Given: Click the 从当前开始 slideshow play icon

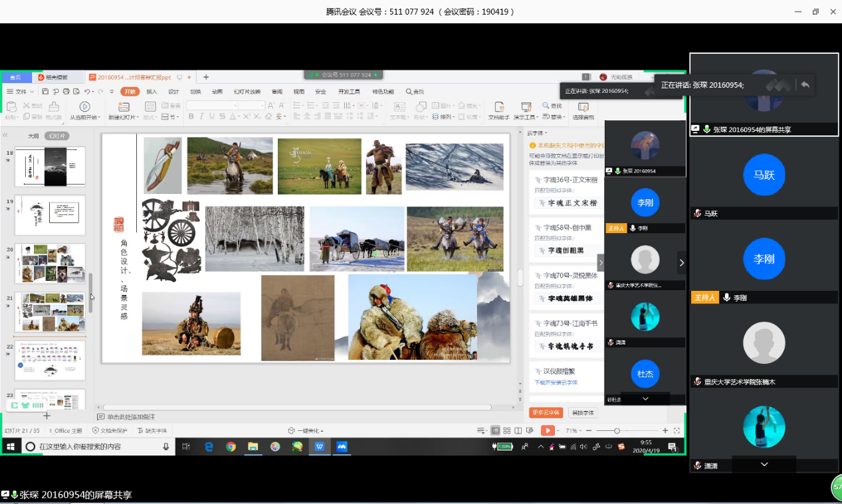Looking at the screenshot, I should (84, 106).
